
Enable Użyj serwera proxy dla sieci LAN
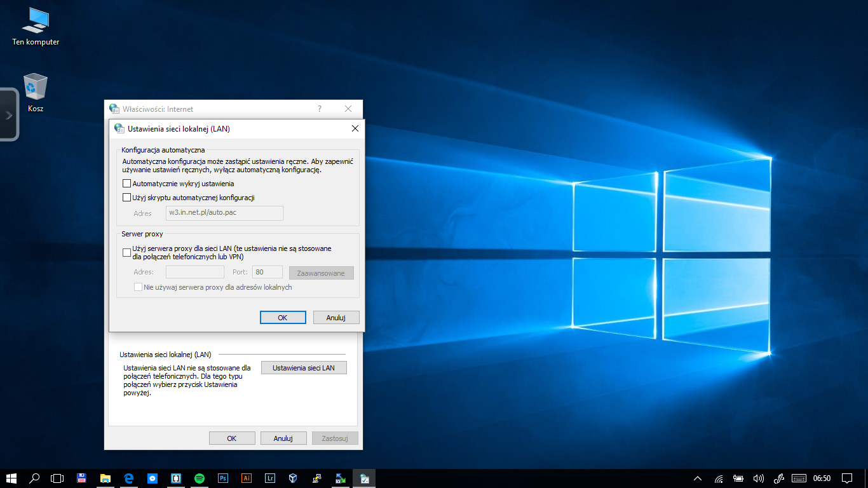coord(127,252)
